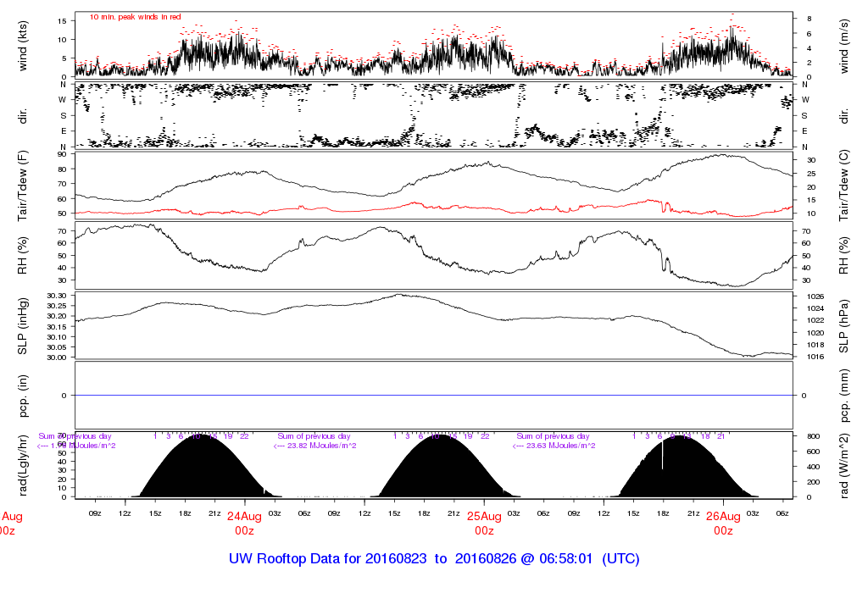
Task: Click the 30.30 tick on SLP axis
Action: pos(57,295)
